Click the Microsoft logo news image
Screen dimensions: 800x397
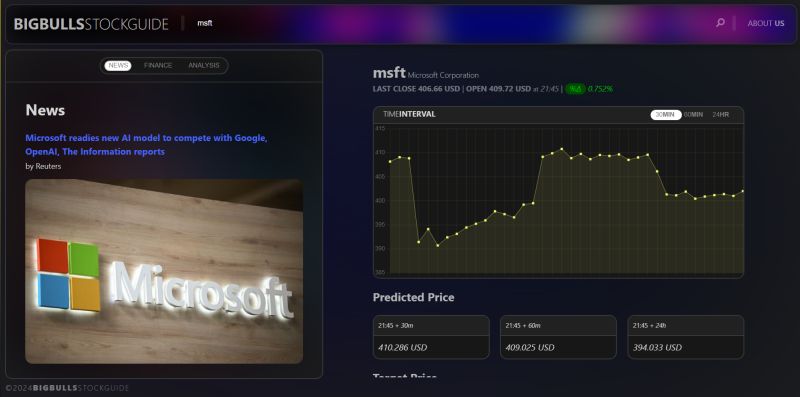point(164,271)
